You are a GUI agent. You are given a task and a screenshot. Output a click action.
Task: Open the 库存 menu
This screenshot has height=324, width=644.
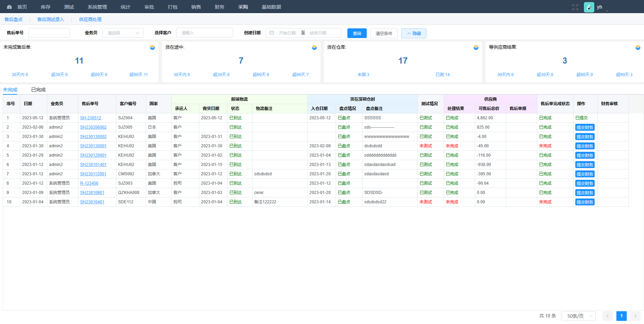46,7
